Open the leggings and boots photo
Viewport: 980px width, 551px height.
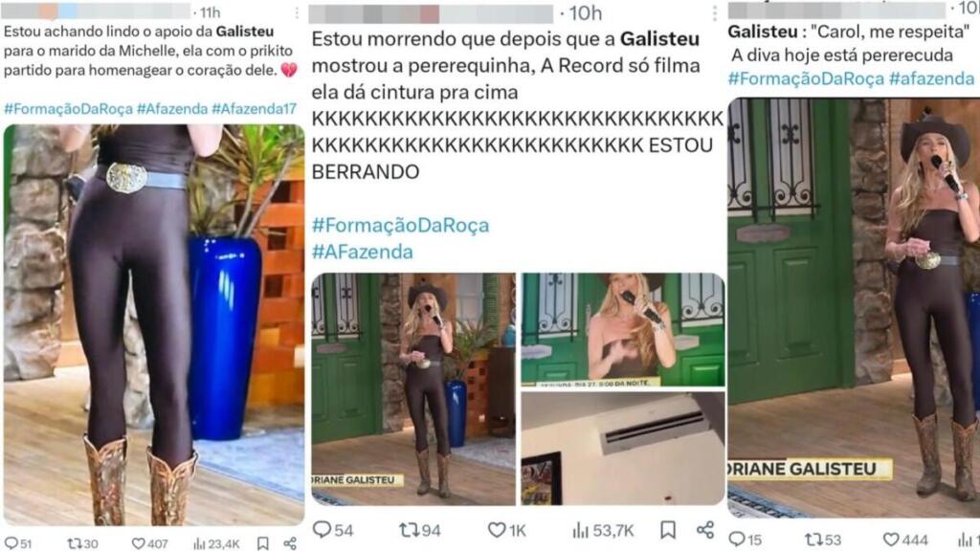point(154,325)
